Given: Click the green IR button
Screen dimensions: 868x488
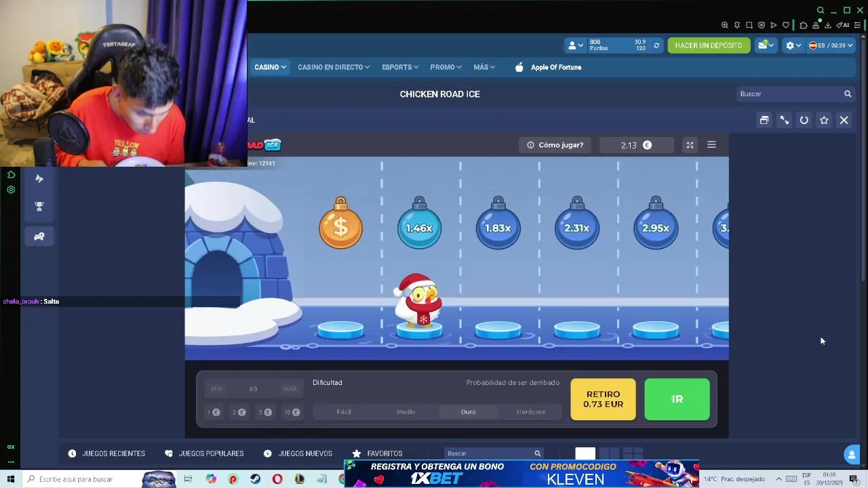Looking at the screenshot, I should click(x=677, y=399).
